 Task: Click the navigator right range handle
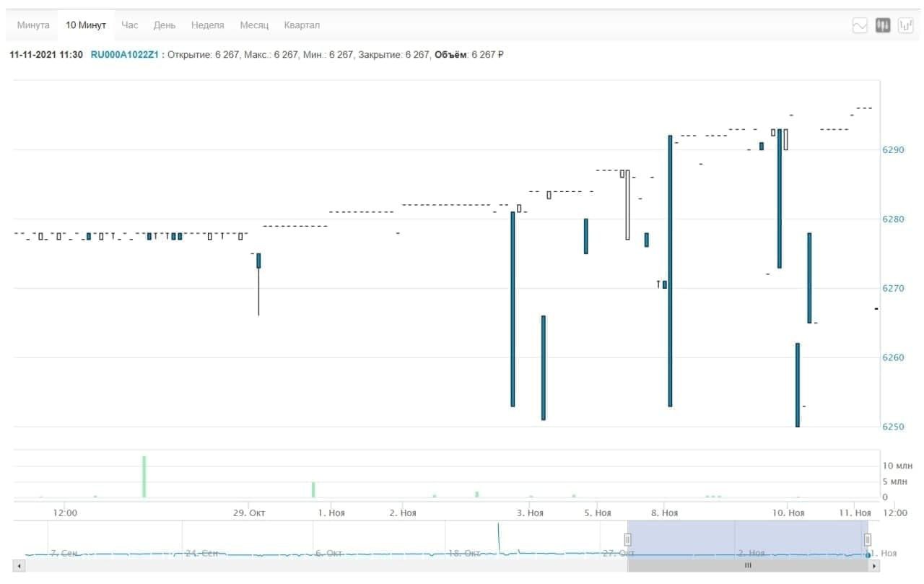868,540
